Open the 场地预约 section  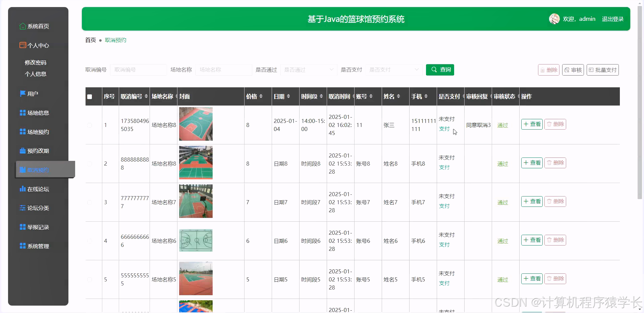(38, 132)
